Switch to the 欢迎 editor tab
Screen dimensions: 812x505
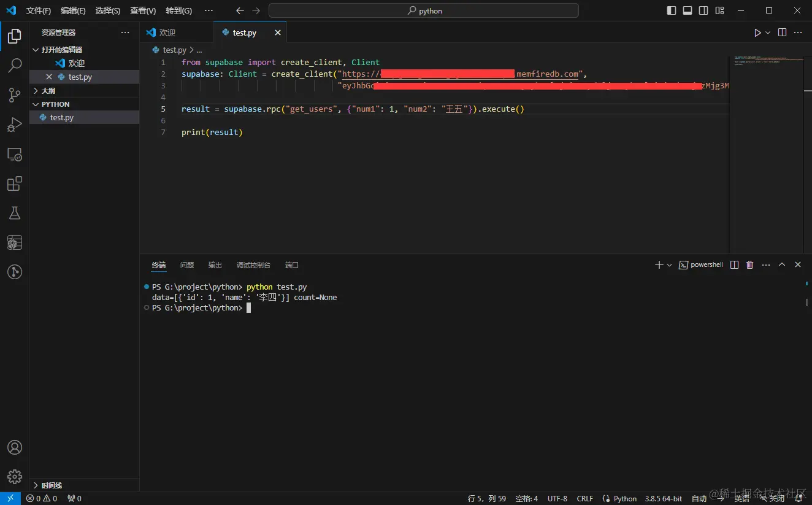pos(177,33)
